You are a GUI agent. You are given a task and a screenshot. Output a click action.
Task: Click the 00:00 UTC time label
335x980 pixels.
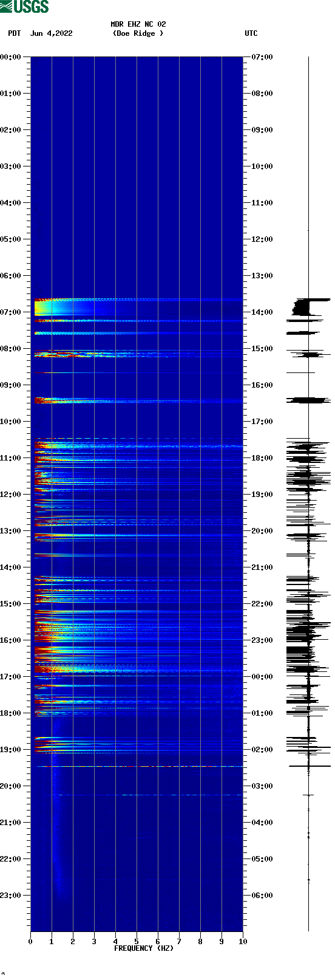click(262, 677)
